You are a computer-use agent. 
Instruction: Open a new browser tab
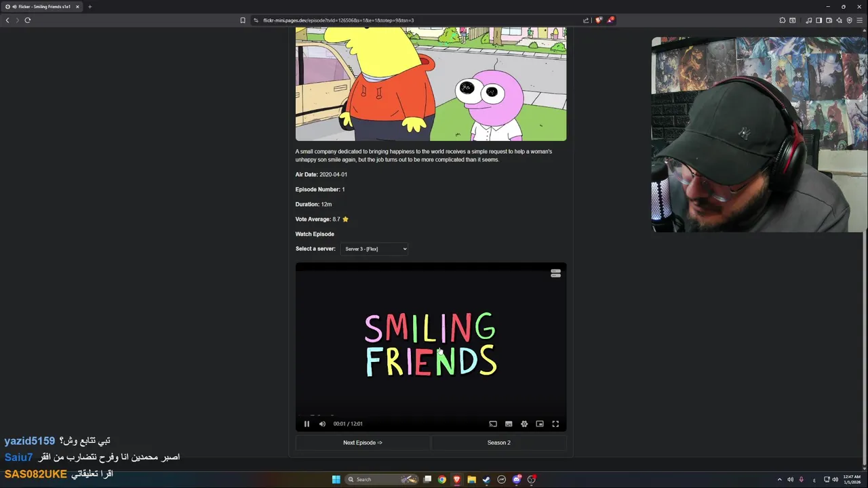(90, 7)
